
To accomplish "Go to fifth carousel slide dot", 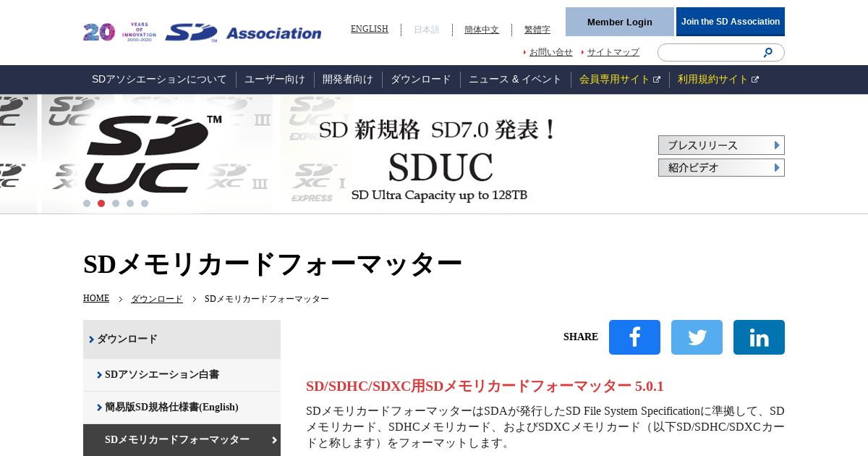I will point(145,203).
